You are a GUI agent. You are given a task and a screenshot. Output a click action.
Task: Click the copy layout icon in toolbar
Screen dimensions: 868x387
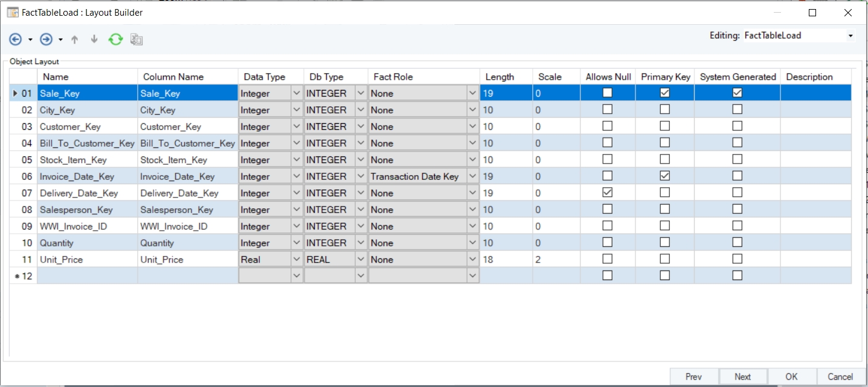137,40
